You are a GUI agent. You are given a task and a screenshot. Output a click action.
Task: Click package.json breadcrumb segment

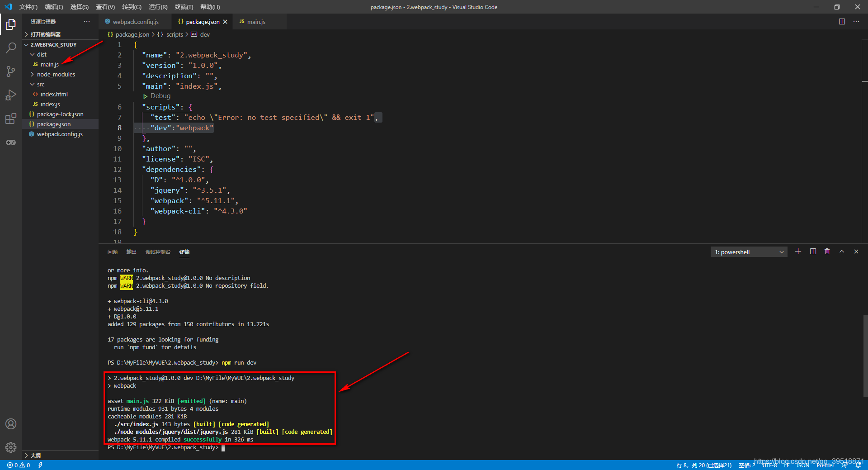tap(128, 34)
